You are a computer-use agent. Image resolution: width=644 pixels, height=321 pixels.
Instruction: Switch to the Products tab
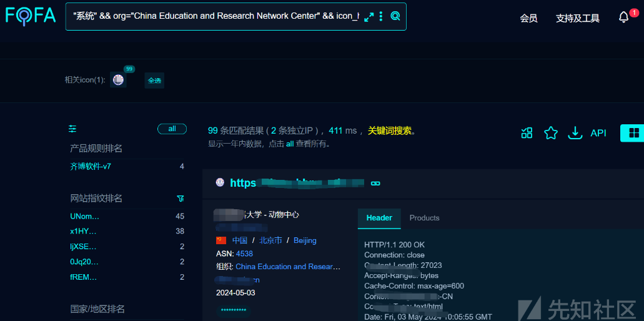point(424,218)
